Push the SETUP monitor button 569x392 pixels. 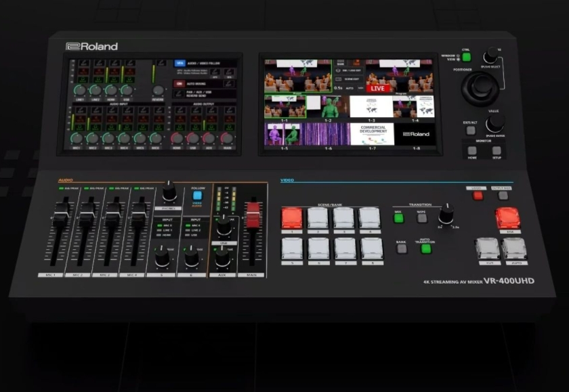[497, 150]
